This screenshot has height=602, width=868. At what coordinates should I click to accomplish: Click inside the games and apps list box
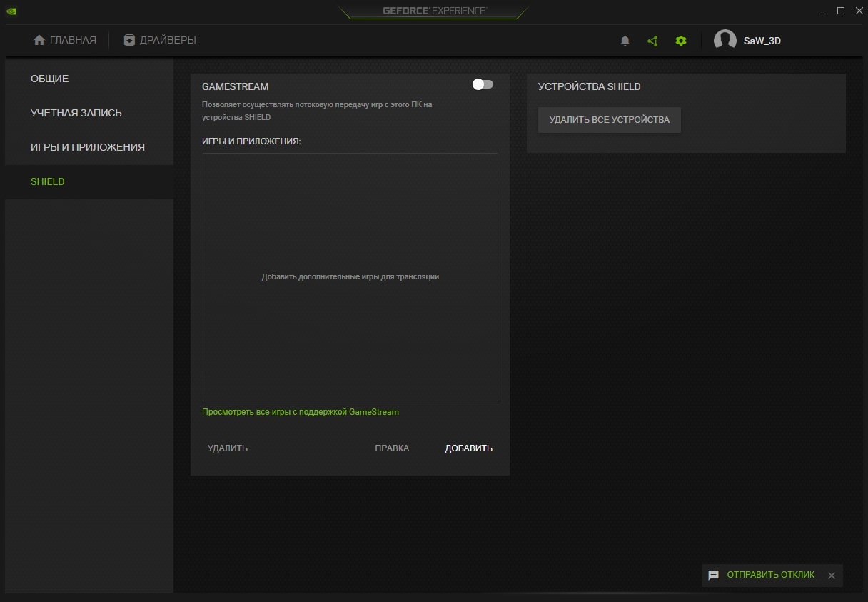tap(350, 277)
